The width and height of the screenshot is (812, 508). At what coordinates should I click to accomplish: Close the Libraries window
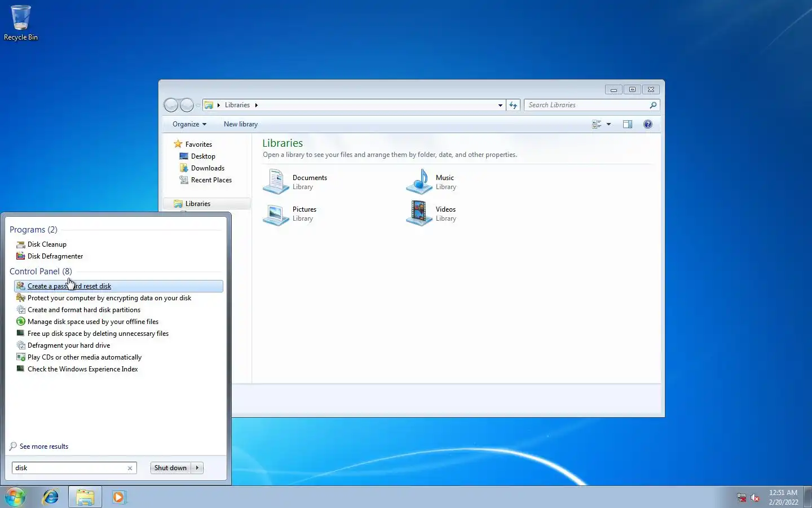651,90
